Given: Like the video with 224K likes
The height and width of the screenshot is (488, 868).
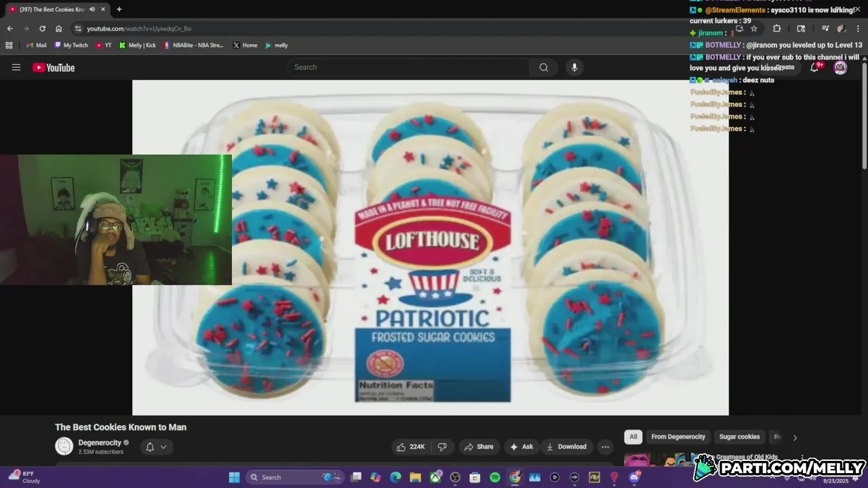Looking at the screenshot, I should point(411,447).
